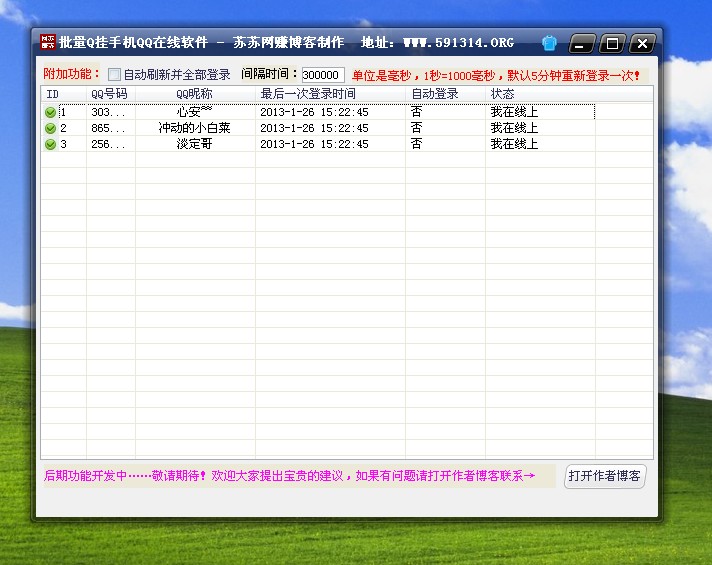Screen dimensions: 712x565
Task: Click the 附加功能 label
Action: (x=71, y=74)
